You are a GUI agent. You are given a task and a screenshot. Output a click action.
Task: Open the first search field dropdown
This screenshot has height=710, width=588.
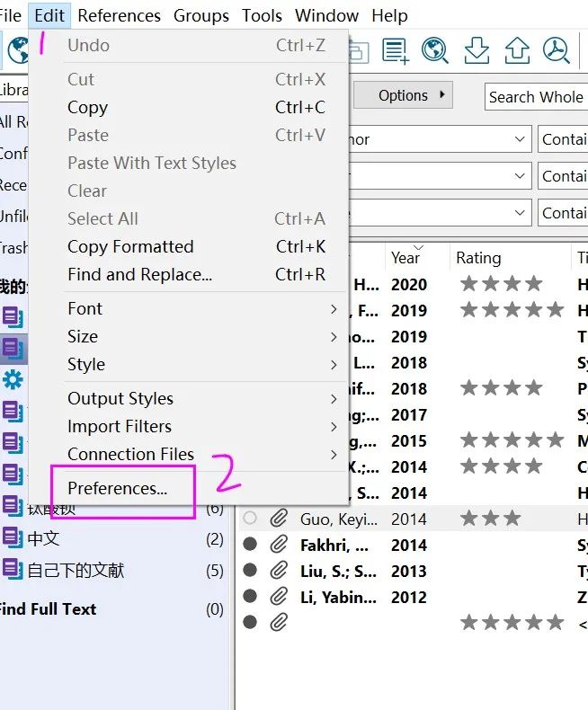[x=520, y=139]
